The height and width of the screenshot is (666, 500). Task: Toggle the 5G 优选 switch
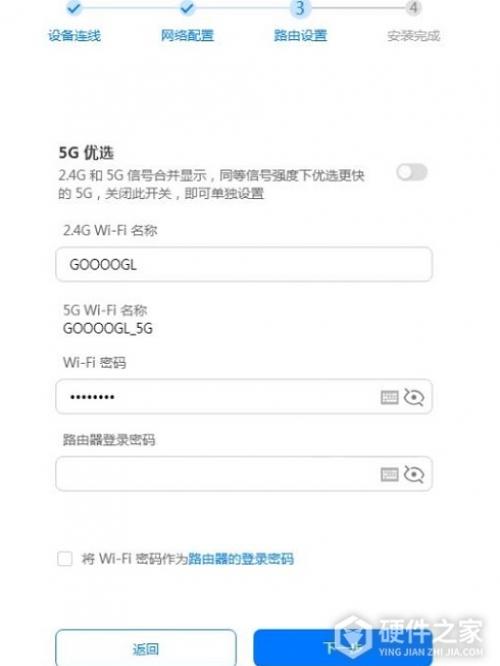[x=412, y=172]
